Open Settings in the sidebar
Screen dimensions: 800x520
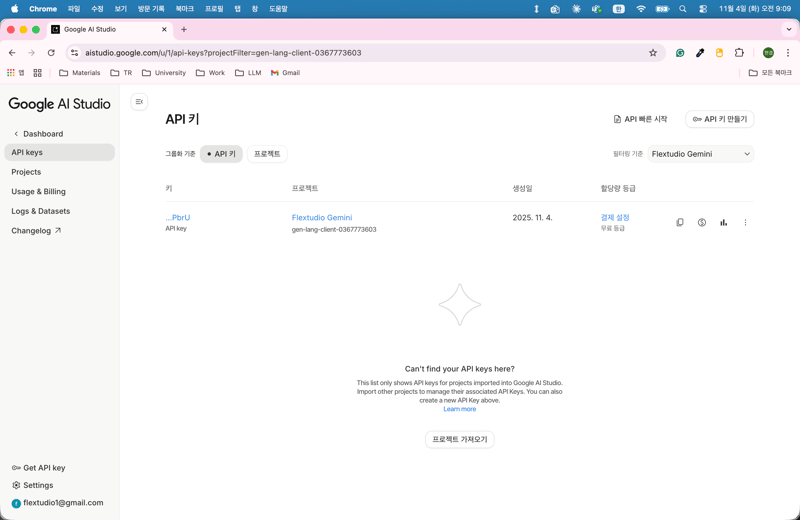coord(33,485)
